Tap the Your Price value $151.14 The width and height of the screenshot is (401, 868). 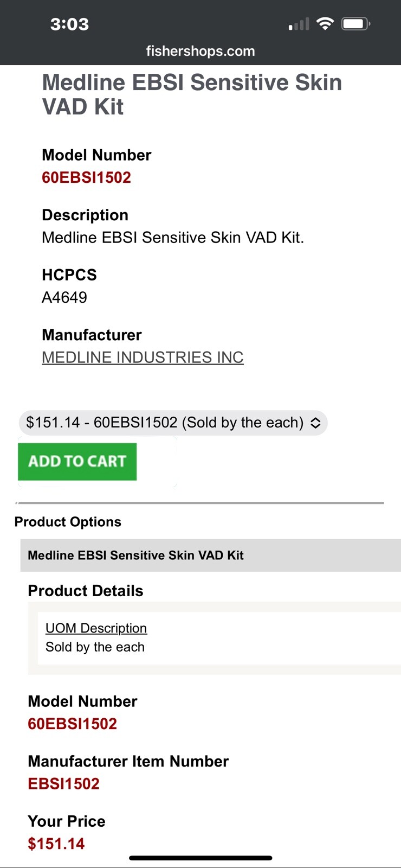[56, 844]
